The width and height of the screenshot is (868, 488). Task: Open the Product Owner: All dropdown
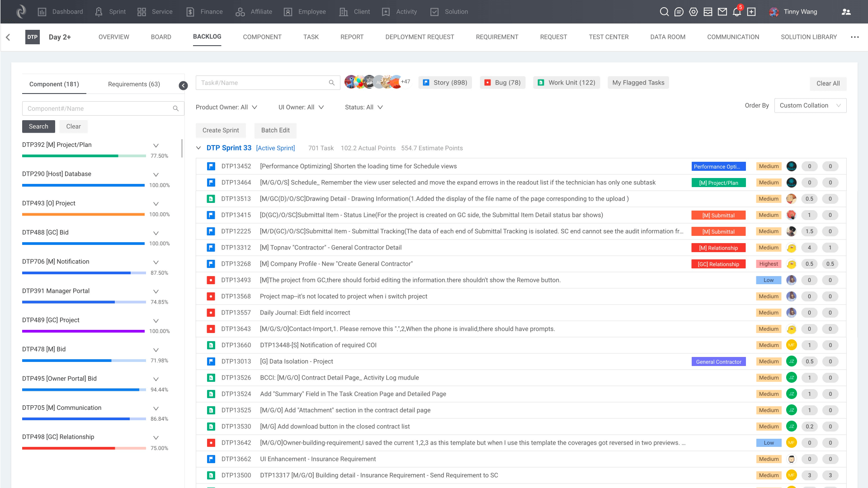click(x=226, y=107)
